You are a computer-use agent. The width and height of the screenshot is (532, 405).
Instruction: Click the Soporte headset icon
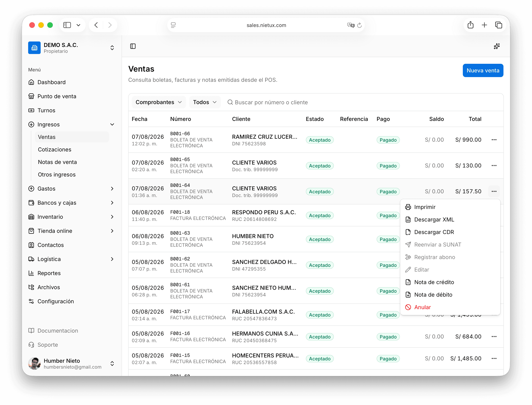pyautogui.click(x=31, y=345)
